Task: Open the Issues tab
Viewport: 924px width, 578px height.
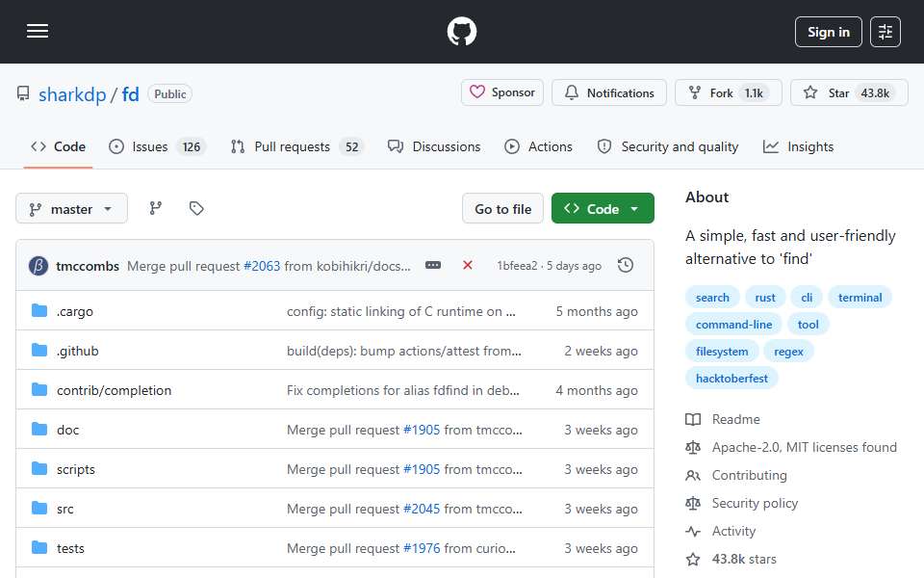Action: point(157,146)
